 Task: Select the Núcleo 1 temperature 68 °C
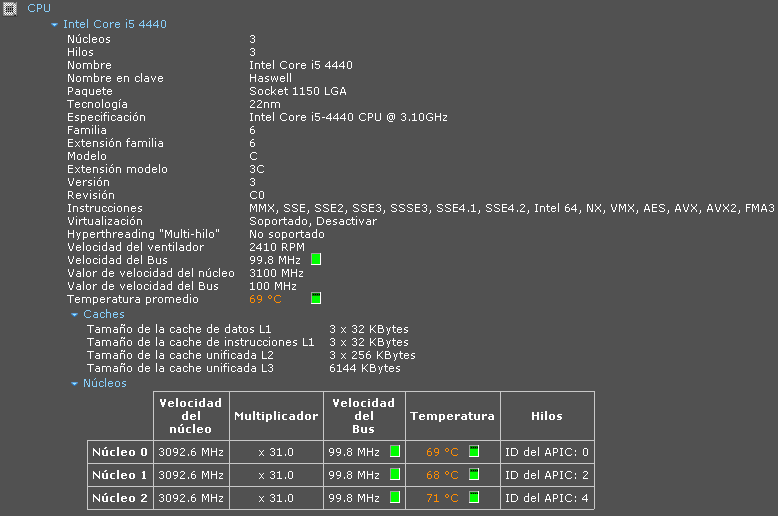[x=442, y=475]
